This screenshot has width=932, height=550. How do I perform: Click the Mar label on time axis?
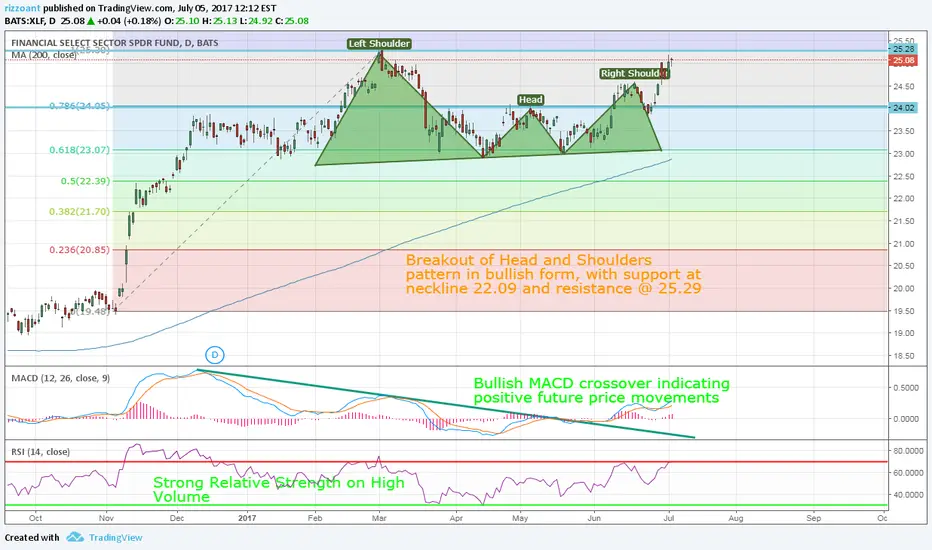click(379, 518)
